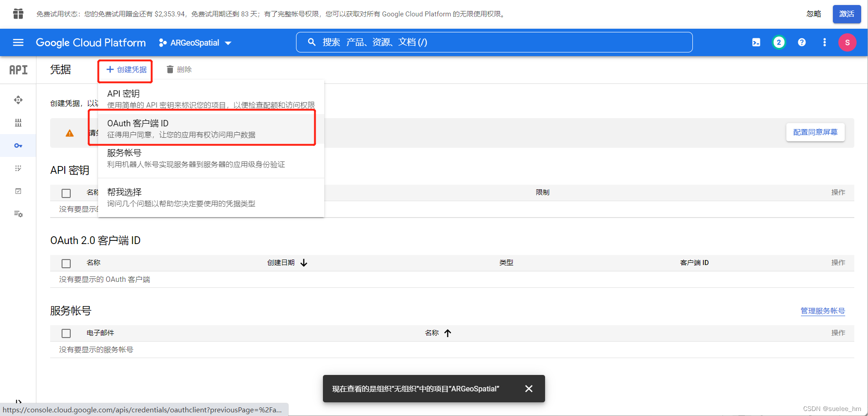
Task: Click the 删除 delete button
Action: tap(179, 69)
